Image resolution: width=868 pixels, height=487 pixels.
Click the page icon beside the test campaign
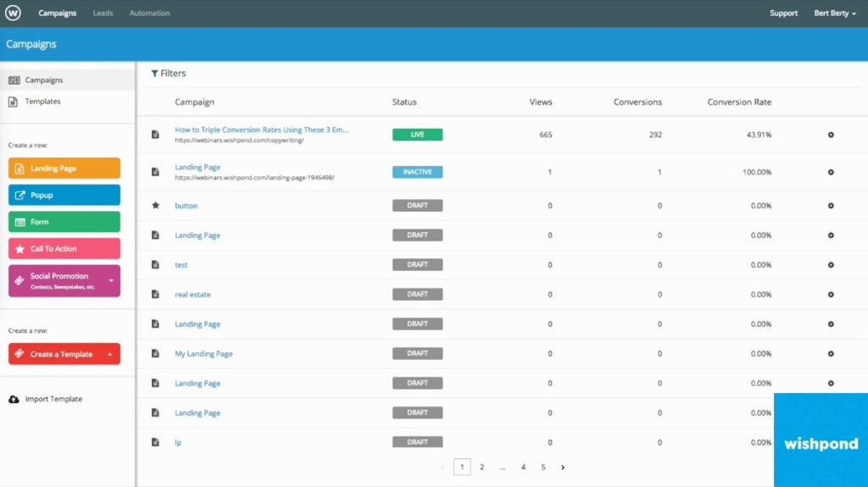(156, 264)
